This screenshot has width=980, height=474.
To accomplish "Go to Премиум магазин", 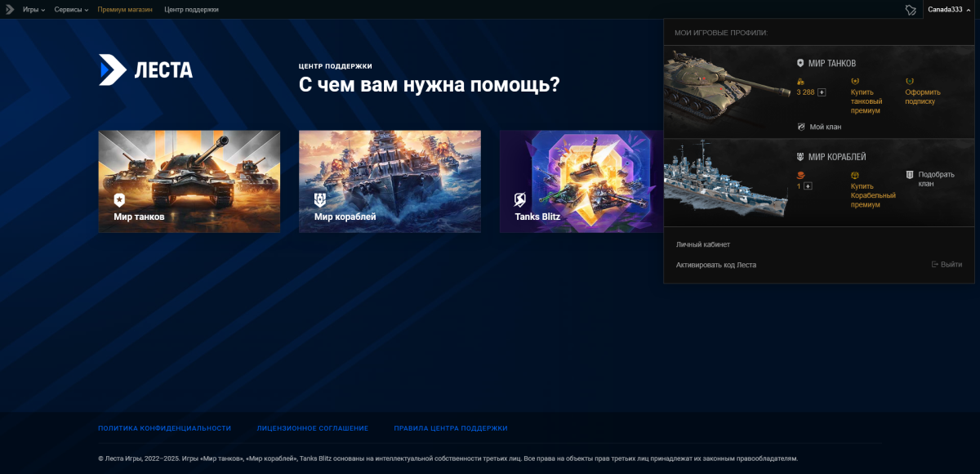I will tap(125, 10).
